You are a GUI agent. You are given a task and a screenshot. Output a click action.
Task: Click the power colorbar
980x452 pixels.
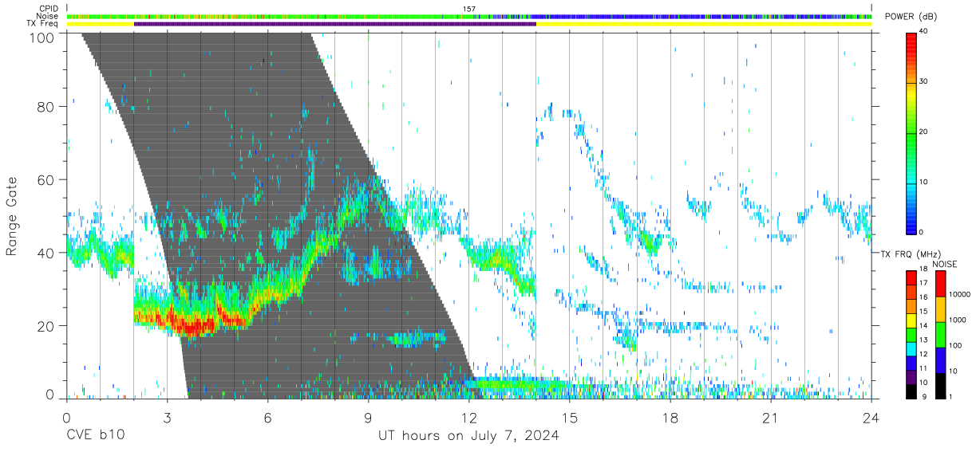(911, 132)
